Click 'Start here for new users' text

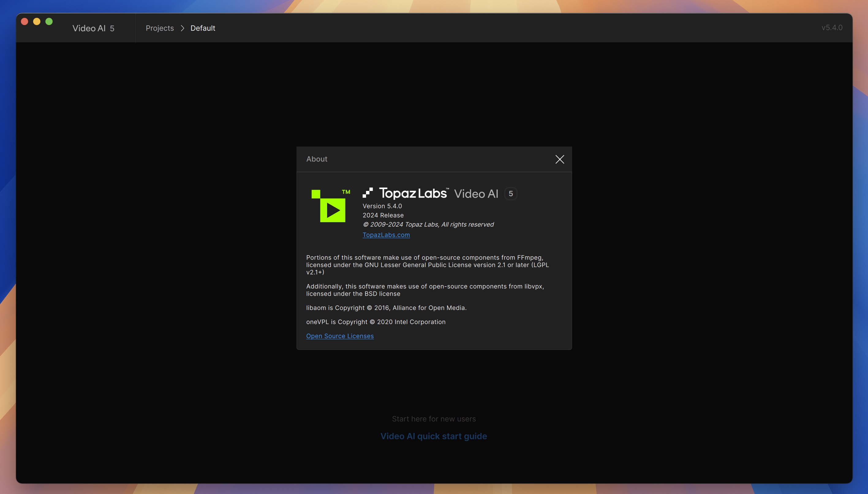pos(434,419)
